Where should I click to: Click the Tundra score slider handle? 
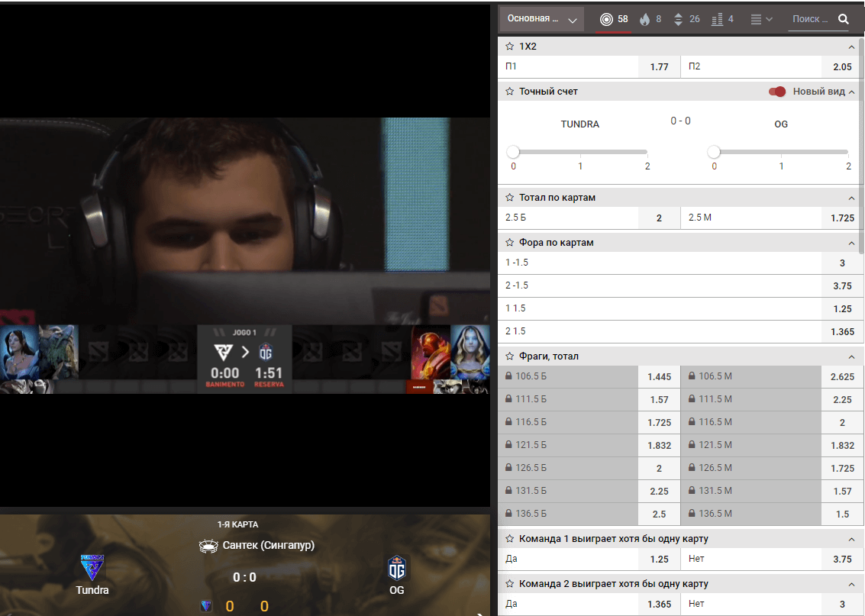[513, 152]
